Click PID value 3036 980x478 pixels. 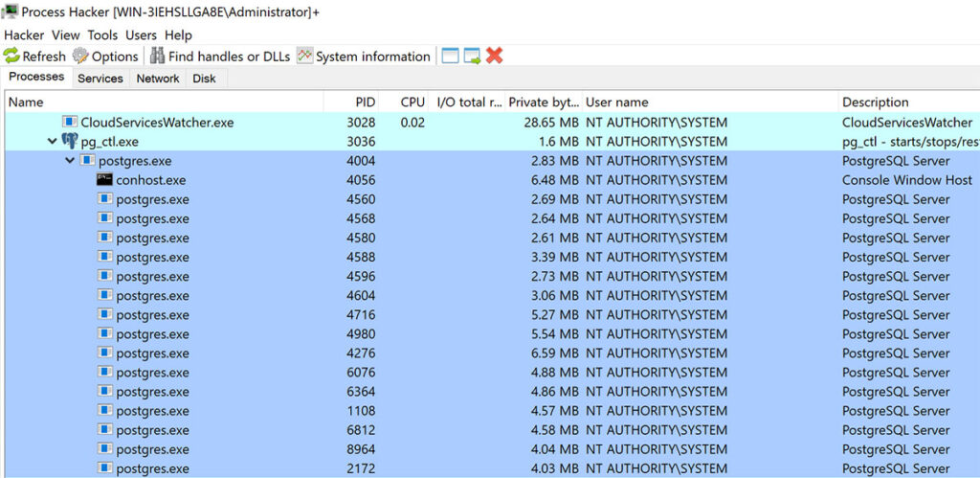(361, 142)
